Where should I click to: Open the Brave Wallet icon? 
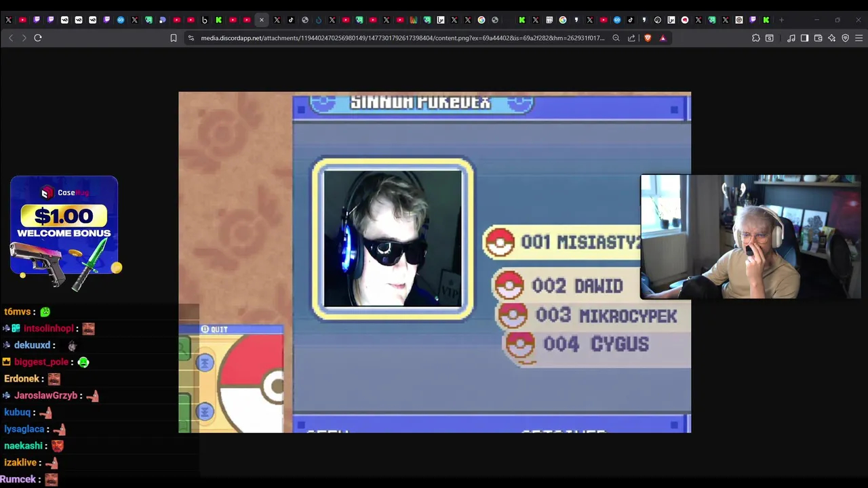tap(818, 38)
